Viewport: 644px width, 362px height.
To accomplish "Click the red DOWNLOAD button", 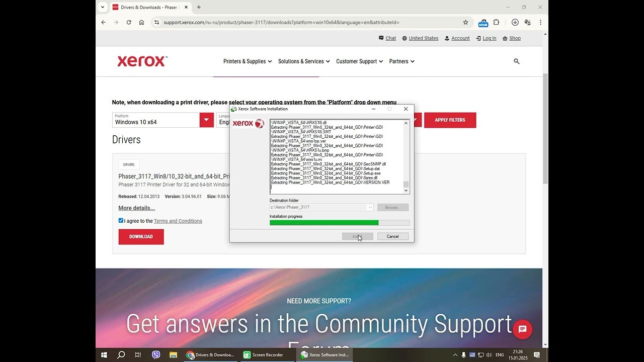I will tap(141, 237).
